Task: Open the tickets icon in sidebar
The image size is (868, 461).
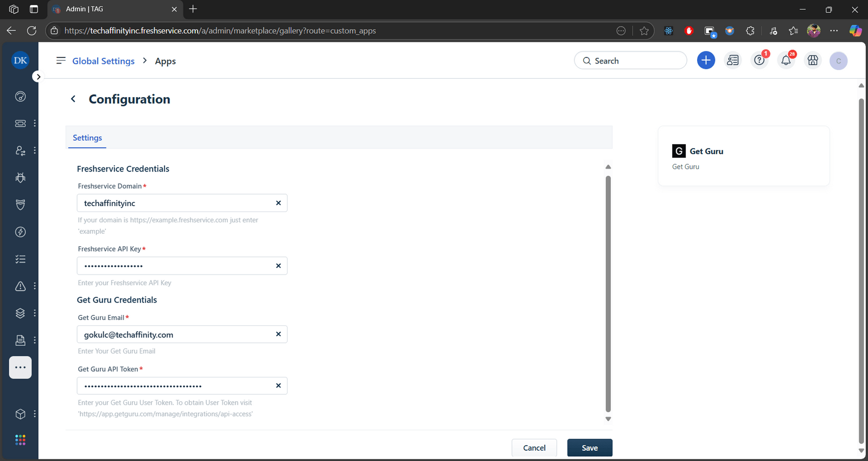Action: pyautogui.click(x=20, y=123)
